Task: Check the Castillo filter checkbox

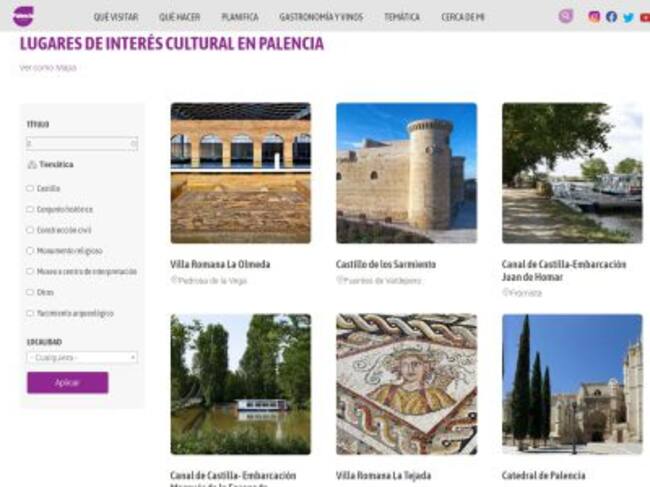Action: 30,189
